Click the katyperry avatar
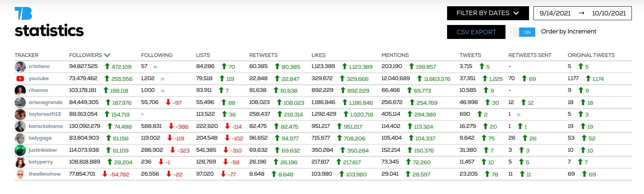The image size is (644, 194). (x=20, y=162)
